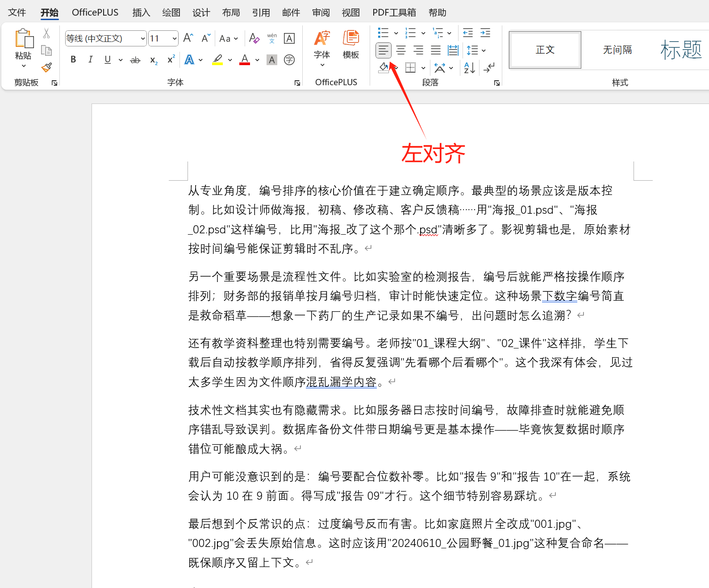Activate the Format Painter brush
709x588 pixels.
click(x=46, y=67)
